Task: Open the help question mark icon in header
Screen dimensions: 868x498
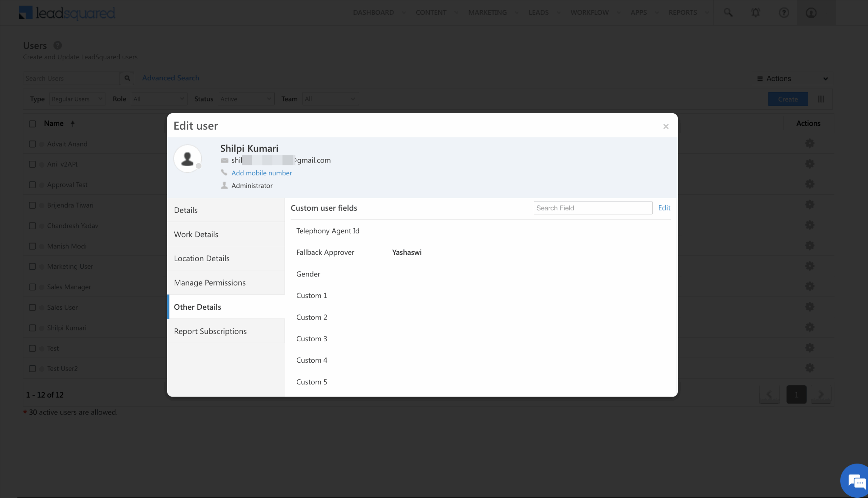Action: click(x=784, y=13)
